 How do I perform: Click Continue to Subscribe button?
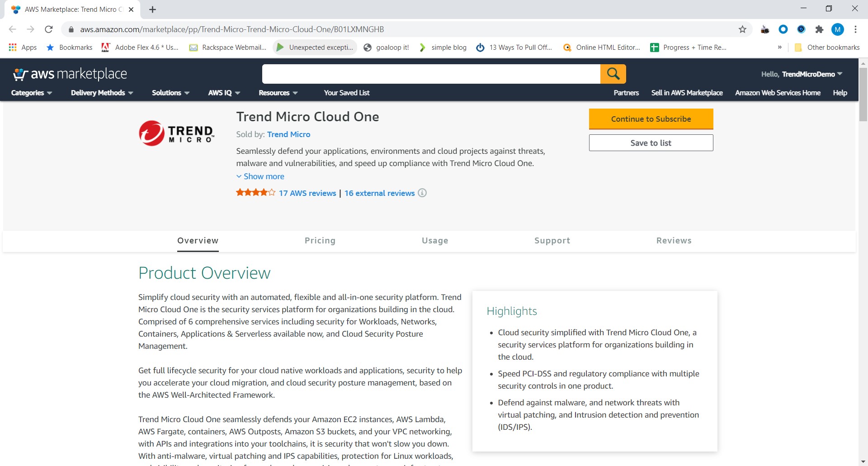[651, 119]
